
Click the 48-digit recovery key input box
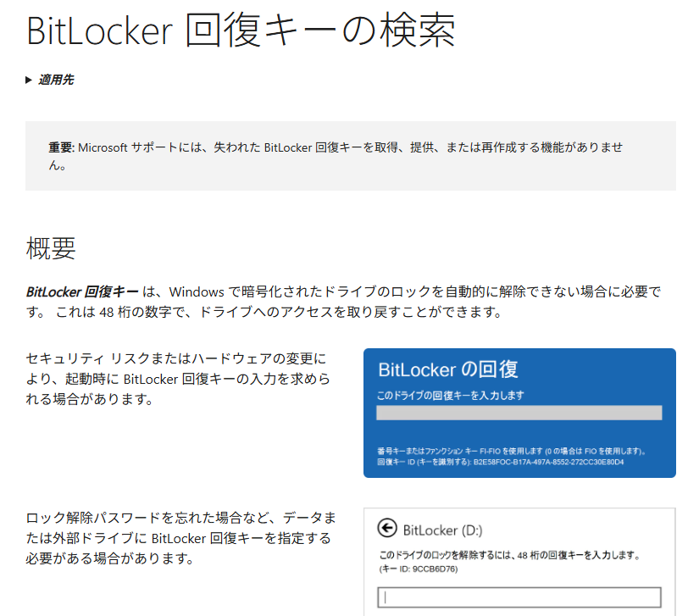coord(519,597)
